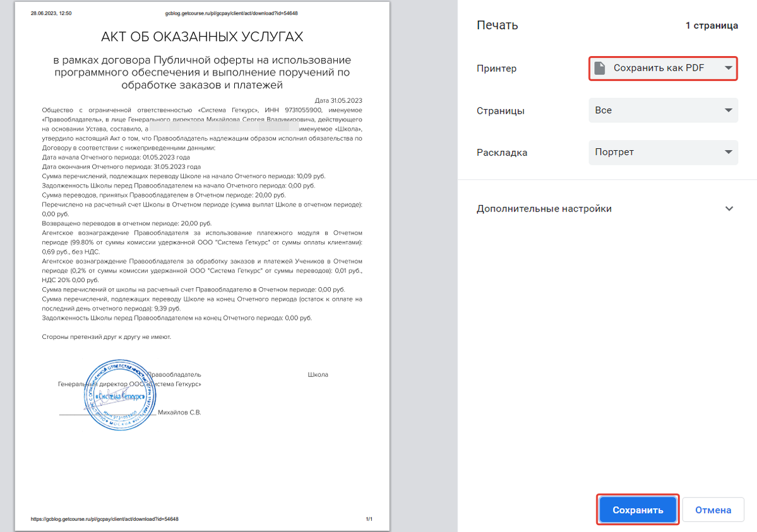Click the blue Сохранить button
The image size is (757, 532).
(638, 510)
